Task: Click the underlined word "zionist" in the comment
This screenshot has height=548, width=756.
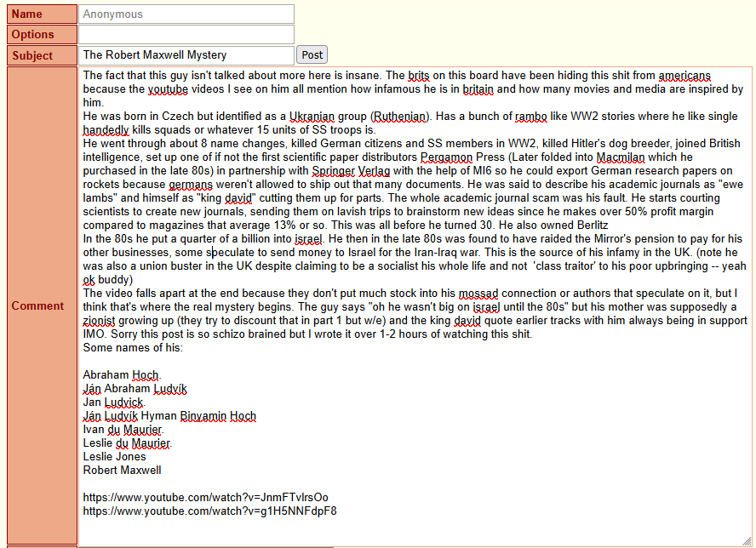Action: pyautogui.click(x=99, y=321)
